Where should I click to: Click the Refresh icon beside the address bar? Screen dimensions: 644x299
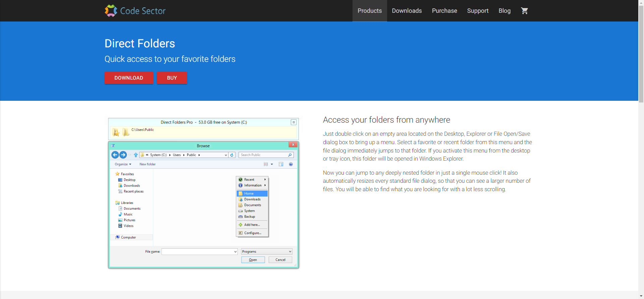[x=232, y=155]
